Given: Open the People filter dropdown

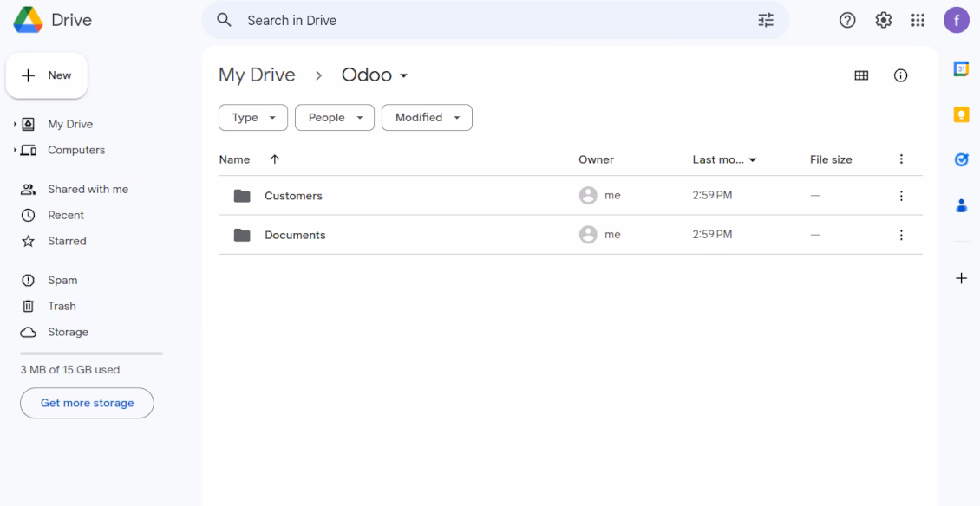Looking at the screenshot, I should pyautogui.click(x=335, y=118).
